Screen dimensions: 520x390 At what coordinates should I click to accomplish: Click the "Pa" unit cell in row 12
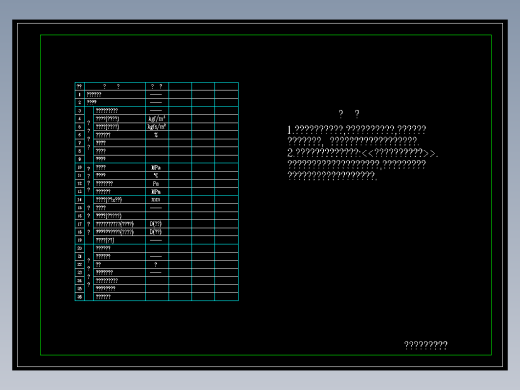[x=157, y=184]
